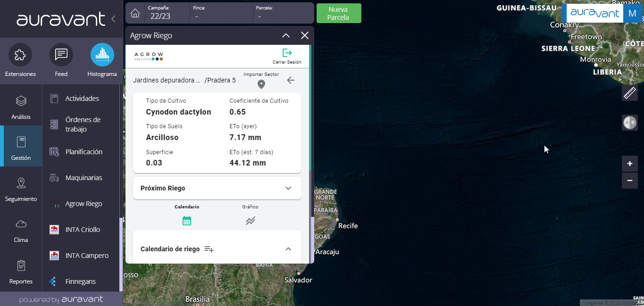Open the Seguimiento location icon

(21, 183)
